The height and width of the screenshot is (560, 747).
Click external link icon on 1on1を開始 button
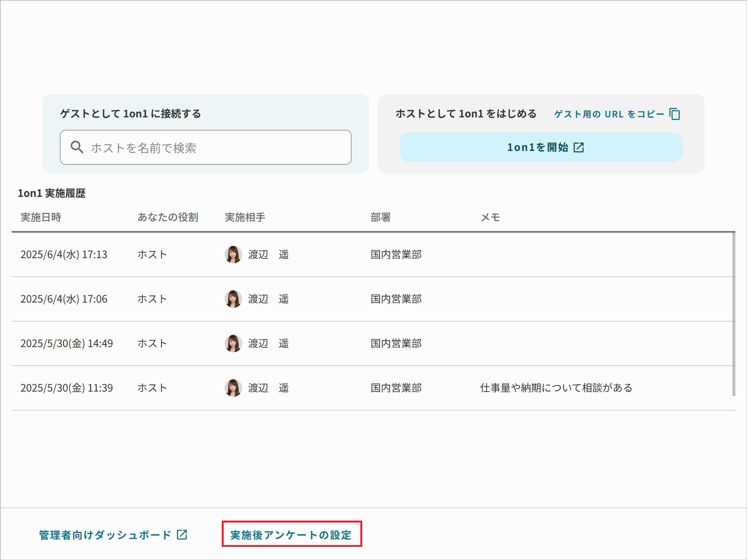coord(579,147)
